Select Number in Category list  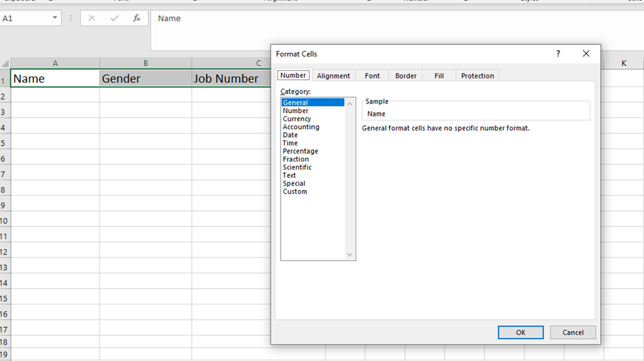pyautogui.click(x=313, y=111)
